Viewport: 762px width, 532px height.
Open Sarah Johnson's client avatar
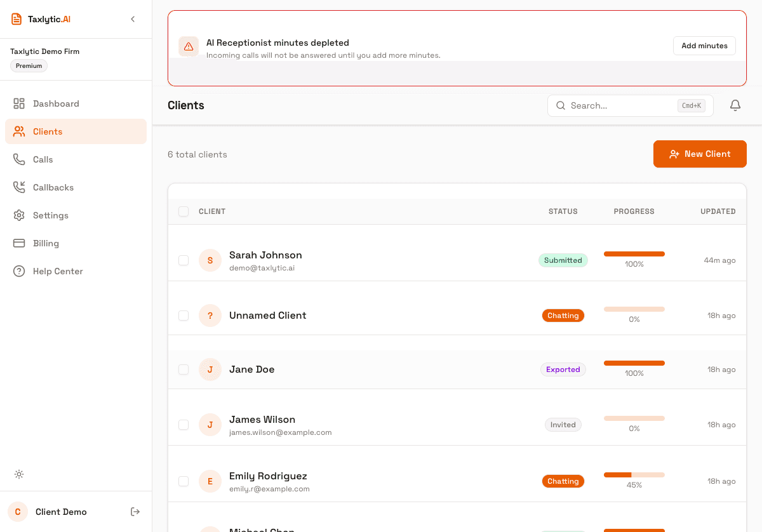coord(210,260)
